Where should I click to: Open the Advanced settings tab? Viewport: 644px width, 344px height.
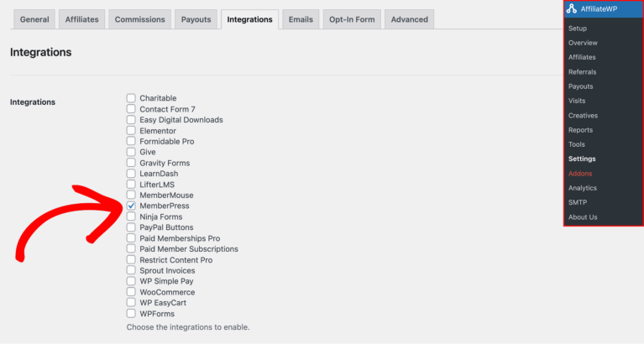(x=409, y=19)
